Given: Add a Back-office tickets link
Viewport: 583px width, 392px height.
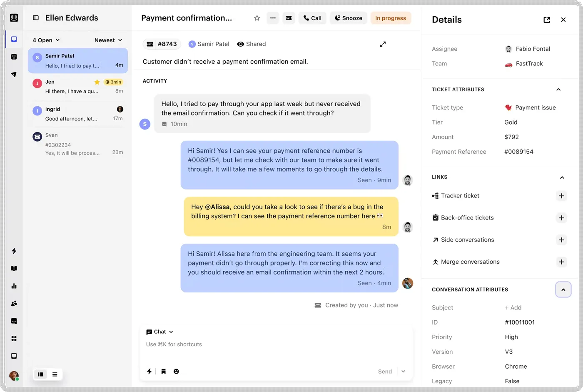Looking at the screenshot, I should (561, 218).
